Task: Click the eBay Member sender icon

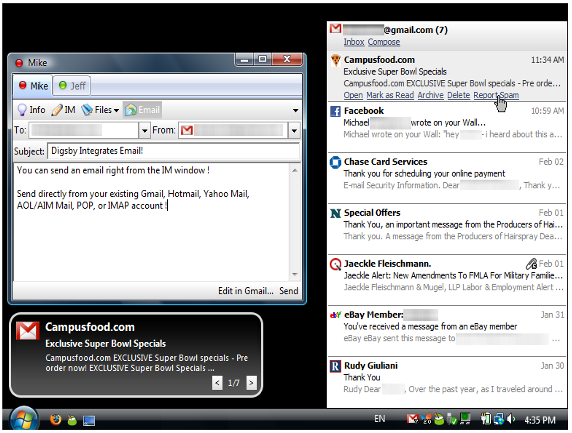Action: click(335, 315)
